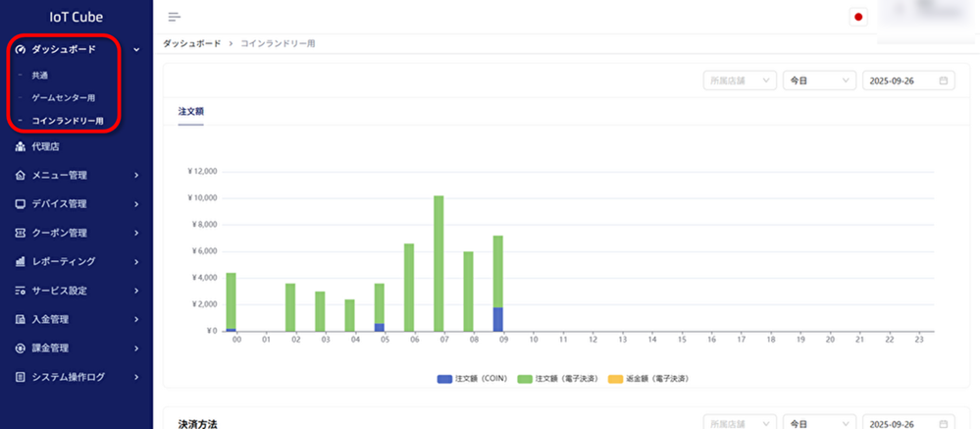Click the 2025-09-26 date field above chart
Viewport: 980px width, 429px height.
click(x=907, y=80)
